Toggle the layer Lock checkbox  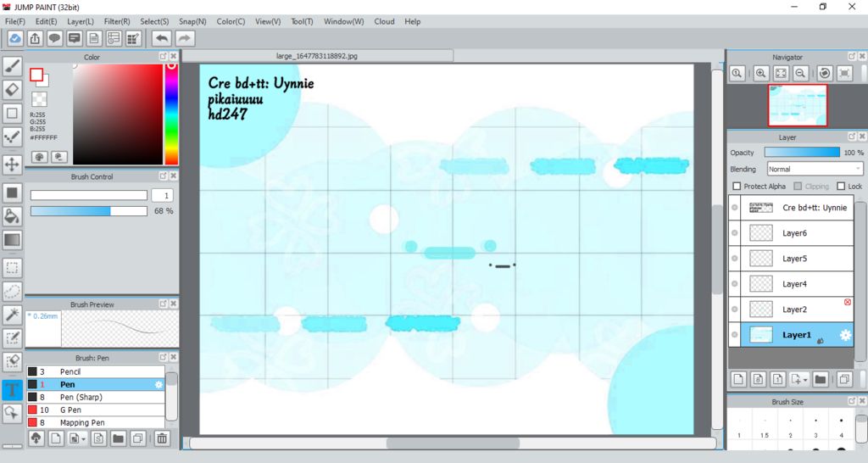coord(841,186)
